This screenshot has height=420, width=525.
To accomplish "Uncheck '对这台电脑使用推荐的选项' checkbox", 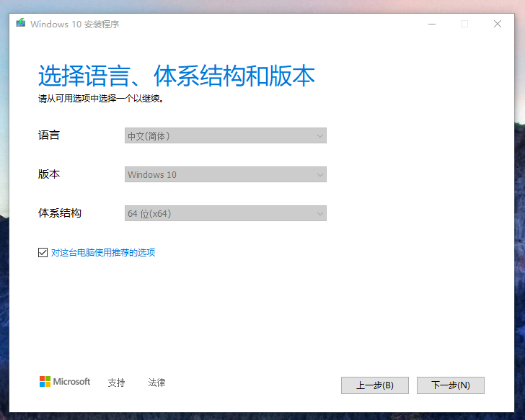I will [43, 252].
